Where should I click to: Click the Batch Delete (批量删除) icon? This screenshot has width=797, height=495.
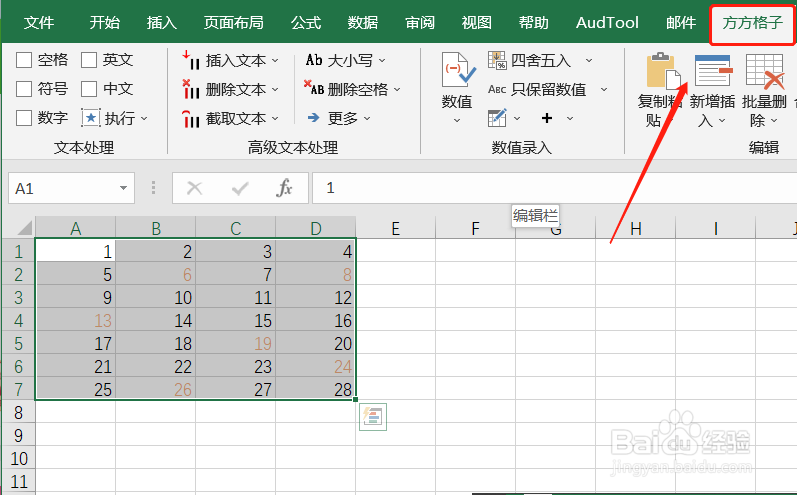[x=765, y=71]
